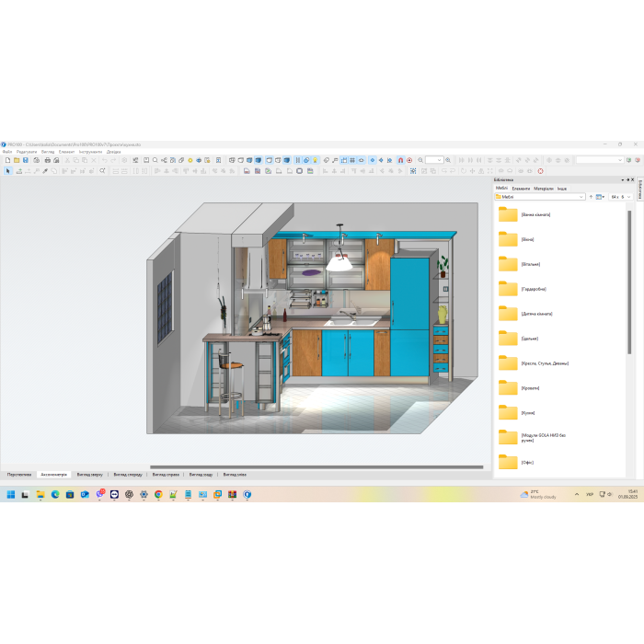
Task: Switch to Вигляд зверху view tab
Action: coord(90,475)
